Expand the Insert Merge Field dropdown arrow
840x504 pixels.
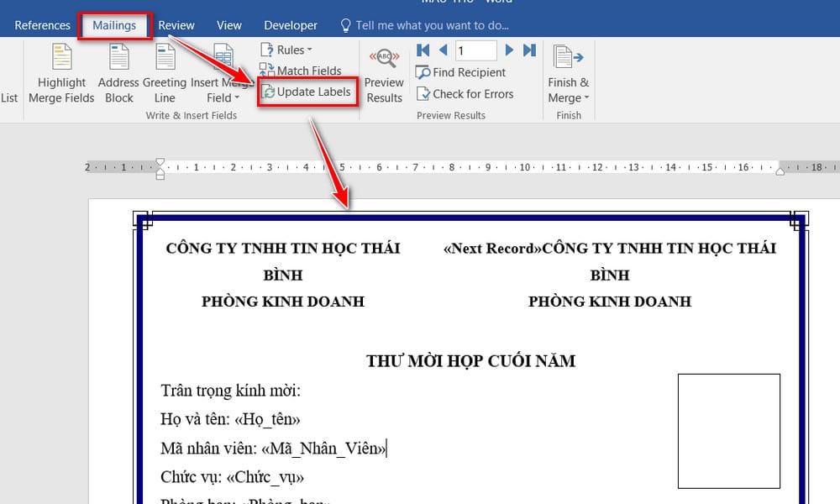click(x=237, y=98)
